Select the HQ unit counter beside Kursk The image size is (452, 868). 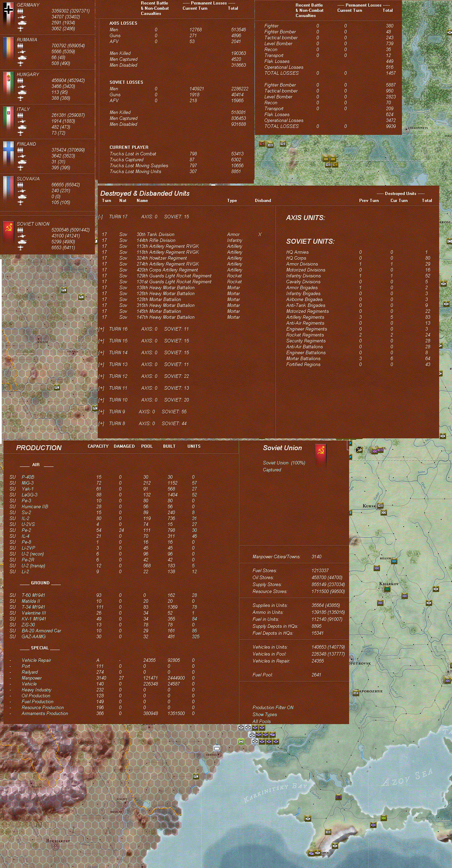380,505
